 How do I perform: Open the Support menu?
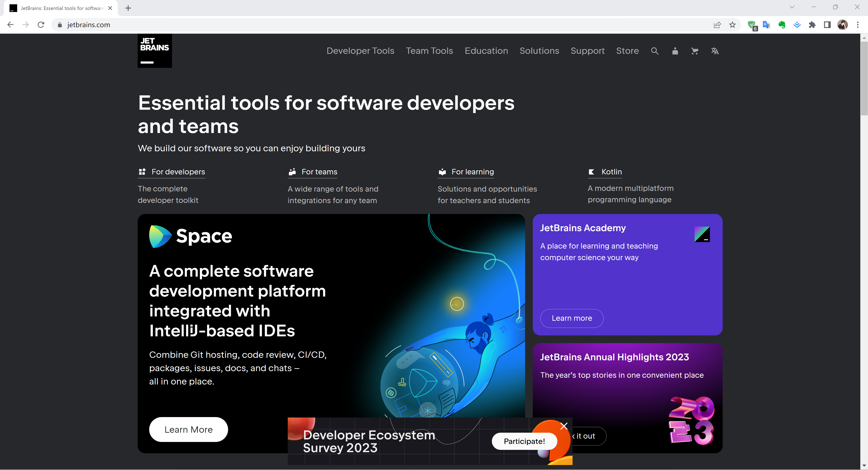click(587, 51)
